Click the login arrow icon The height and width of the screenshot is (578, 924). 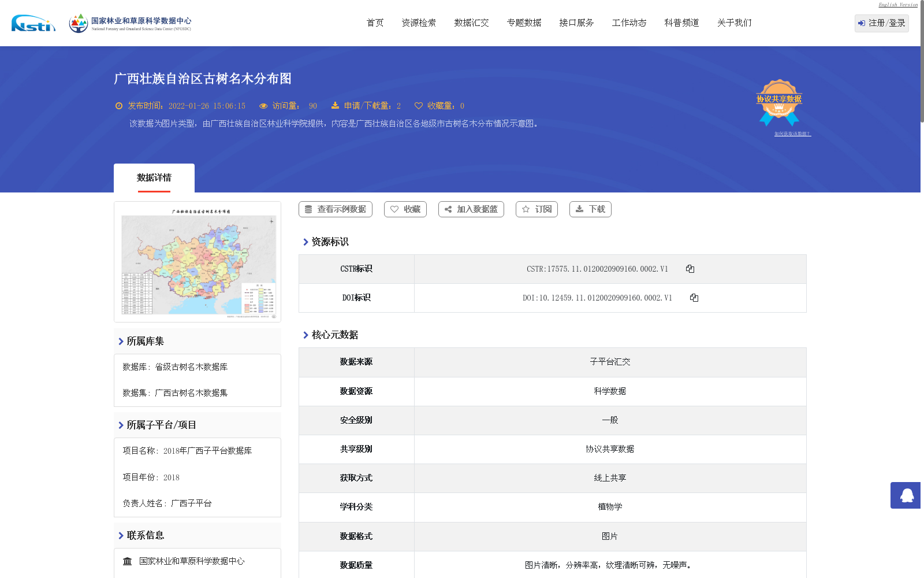tap(862, 23)
